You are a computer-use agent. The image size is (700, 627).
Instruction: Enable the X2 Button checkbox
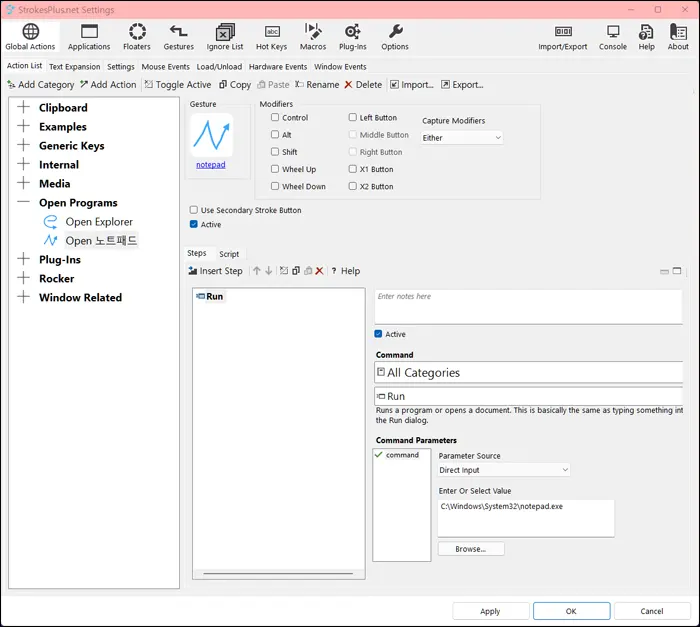pyautogui.click(x=353, y=186)
